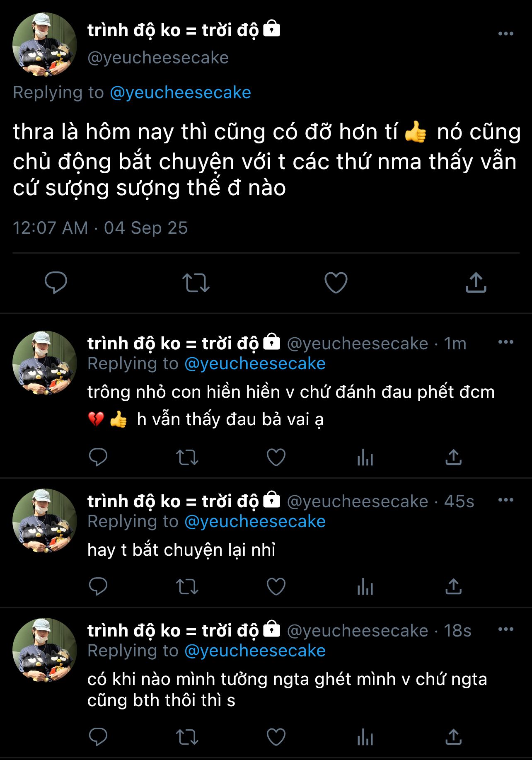
Task: Like the main tweet about sượng sượng
Action: coord(336,283)
